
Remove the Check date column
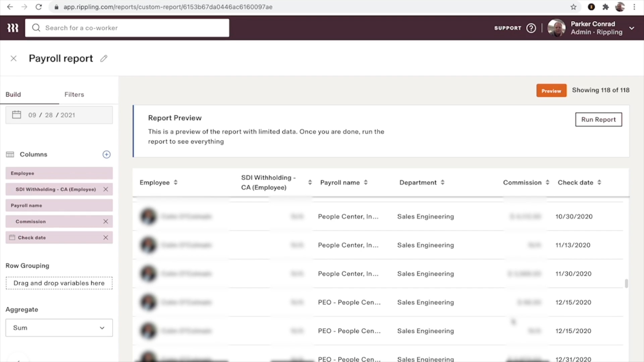106,238
